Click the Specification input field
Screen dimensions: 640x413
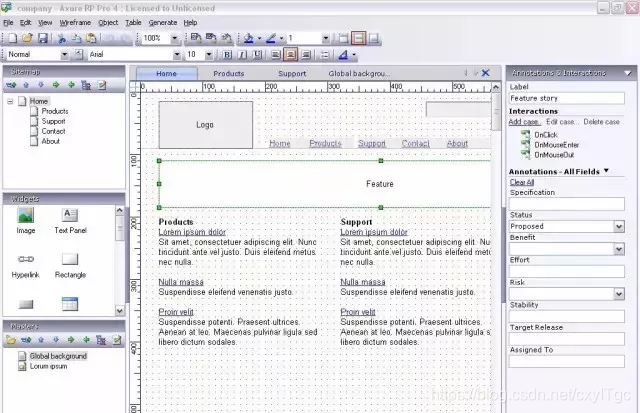[x=567, y=204]
